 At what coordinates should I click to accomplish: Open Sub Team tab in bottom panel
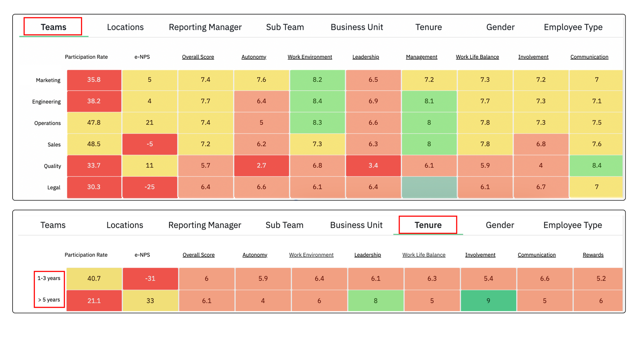tap(284, 225)
